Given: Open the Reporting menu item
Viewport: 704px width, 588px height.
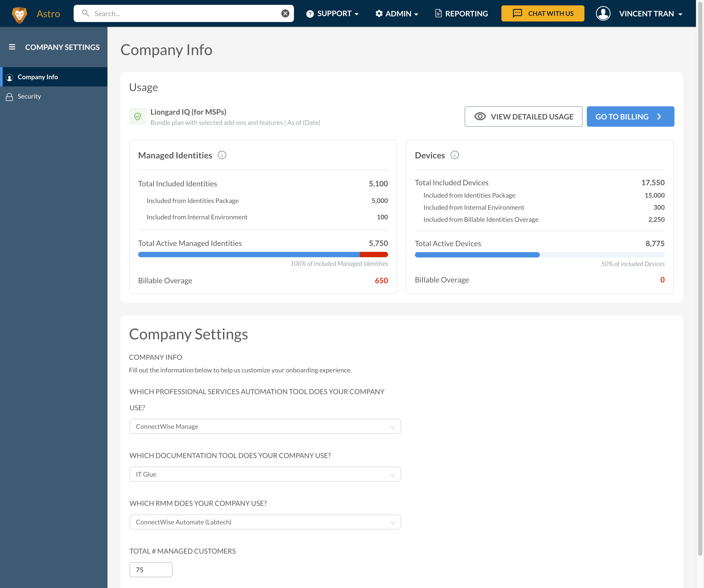Looking at the screenshot, I should tap(461, 13).
